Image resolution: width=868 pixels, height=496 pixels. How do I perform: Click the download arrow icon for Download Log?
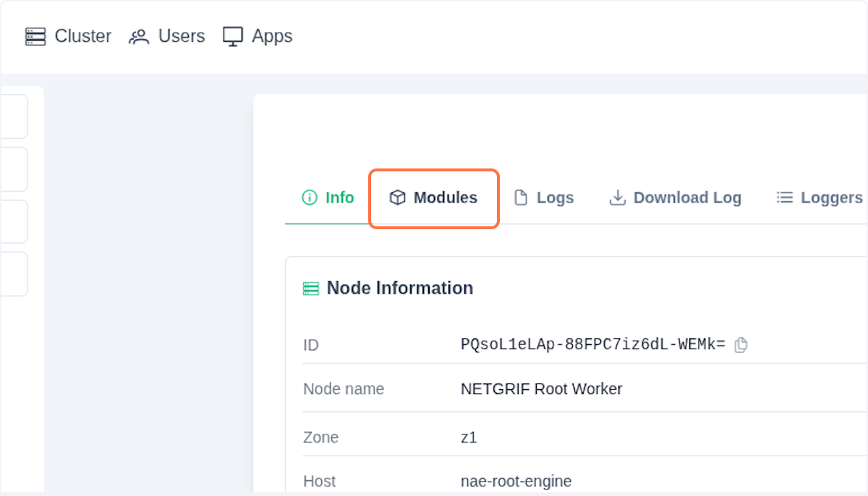click(x=618, y=197)
